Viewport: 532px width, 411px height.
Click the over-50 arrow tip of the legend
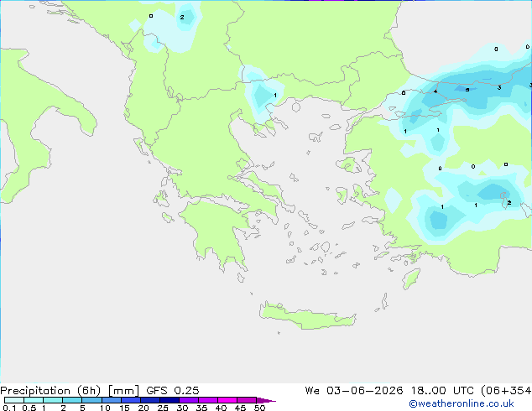pyautogui.click(x=266, y=400)
